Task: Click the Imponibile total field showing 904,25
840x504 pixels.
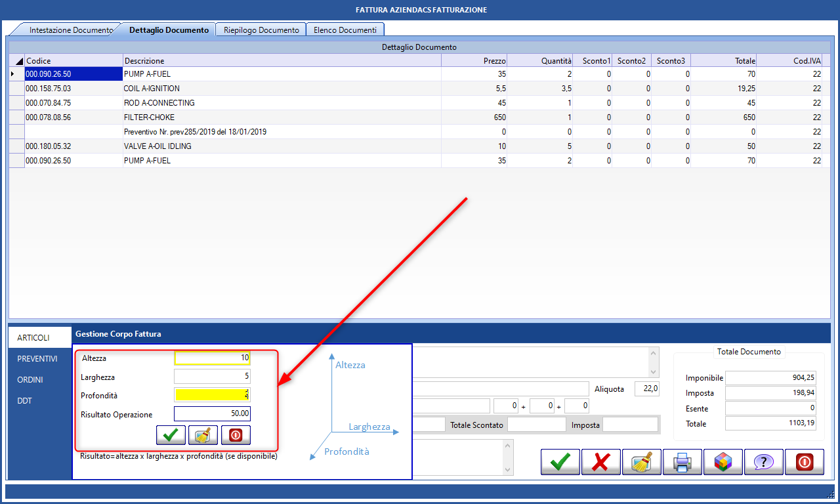Action: [x=770, y=378]
